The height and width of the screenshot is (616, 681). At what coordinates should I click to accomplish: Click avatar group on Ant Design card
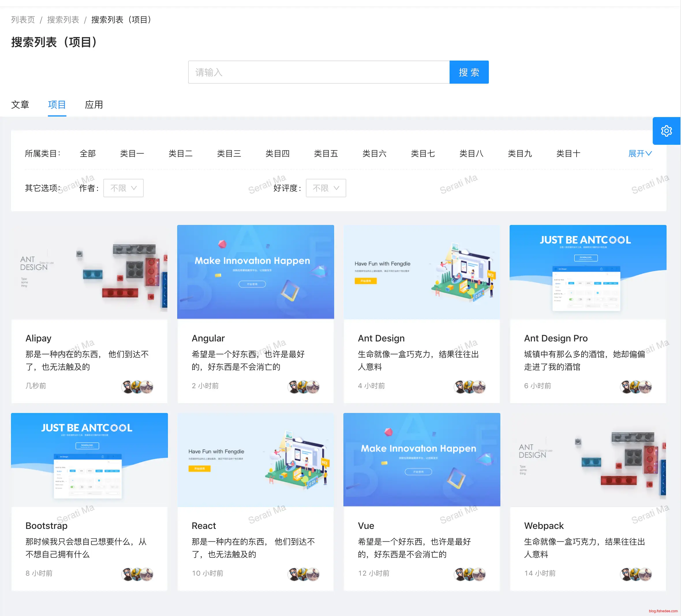[469, 387]
